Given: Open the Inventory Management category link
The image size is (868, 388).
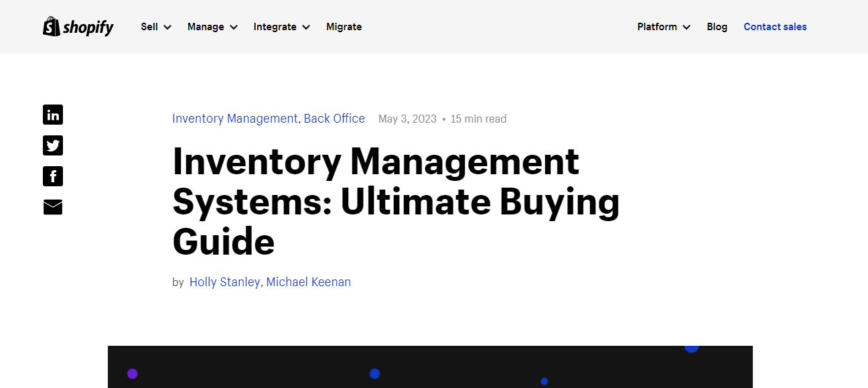Looking at the screenshot, I should (234, 118).
